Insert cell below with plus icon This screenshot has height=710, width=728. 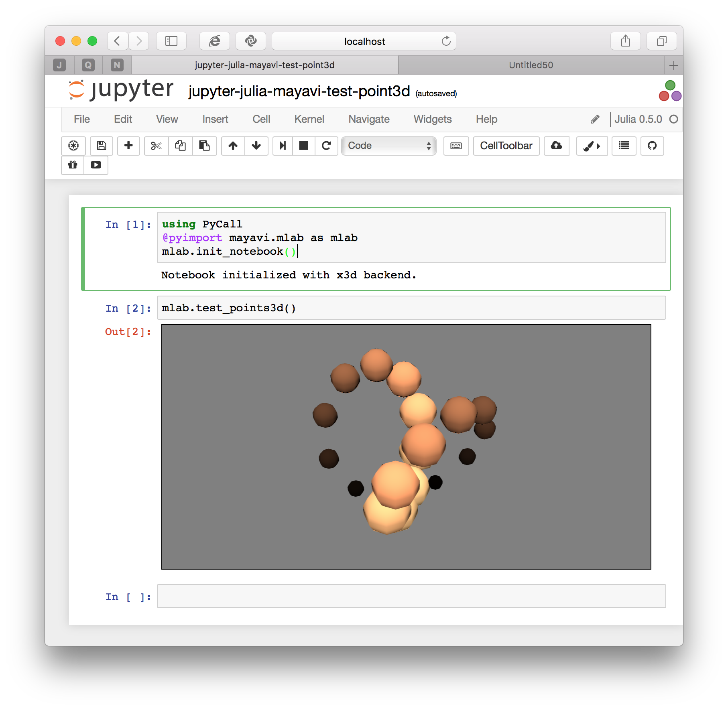point(128,146)
